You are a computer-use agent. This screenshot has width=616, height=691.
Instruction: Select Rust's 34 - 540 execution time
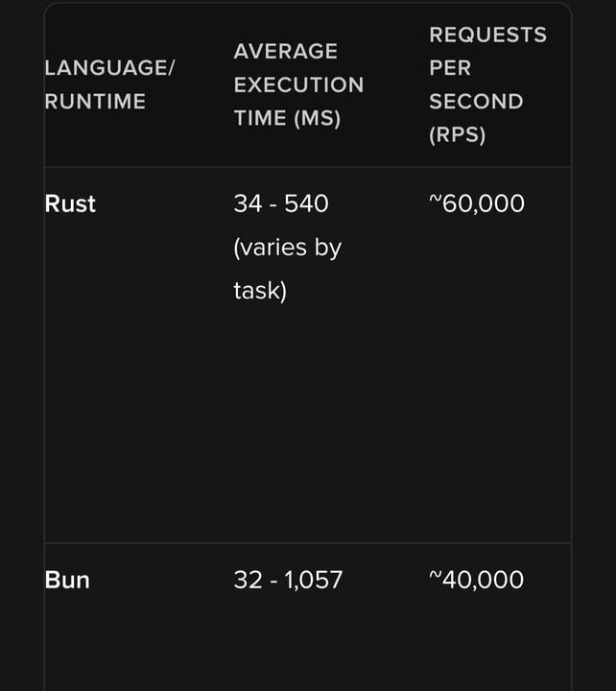pos(281,203)
